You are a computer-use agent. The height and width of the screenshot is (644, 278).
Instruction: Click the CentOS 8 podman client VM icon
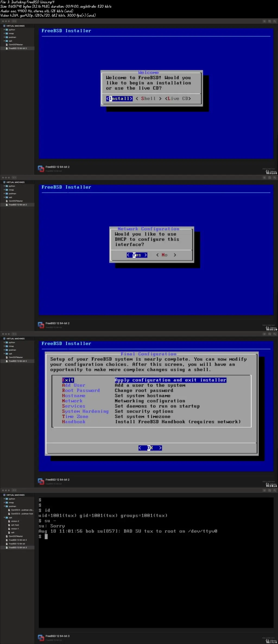[x=9, y=510]
